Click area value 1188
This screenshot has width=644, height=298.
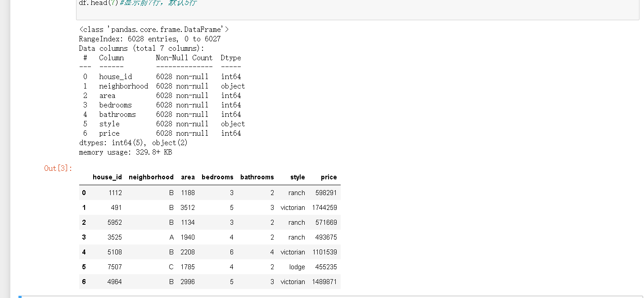tap(188, 193)
